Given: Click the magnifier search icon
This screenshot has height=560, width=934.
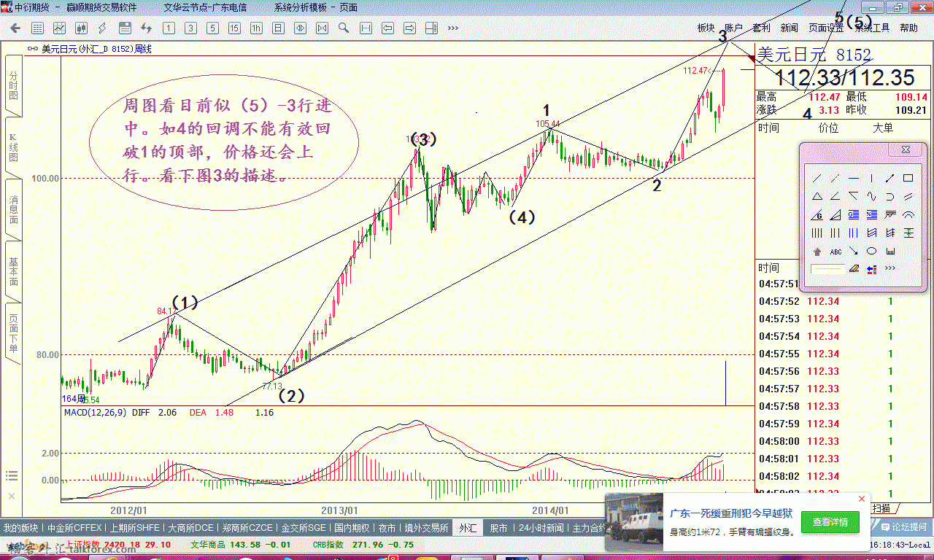Looking at the screenshot, I should [344, 28].
